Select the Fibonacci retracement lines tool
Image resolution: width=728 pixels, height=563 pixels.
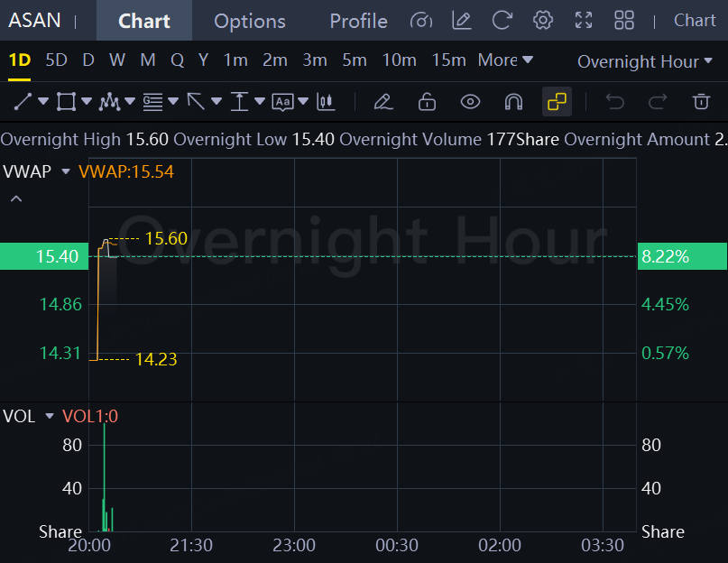[152, 102]
